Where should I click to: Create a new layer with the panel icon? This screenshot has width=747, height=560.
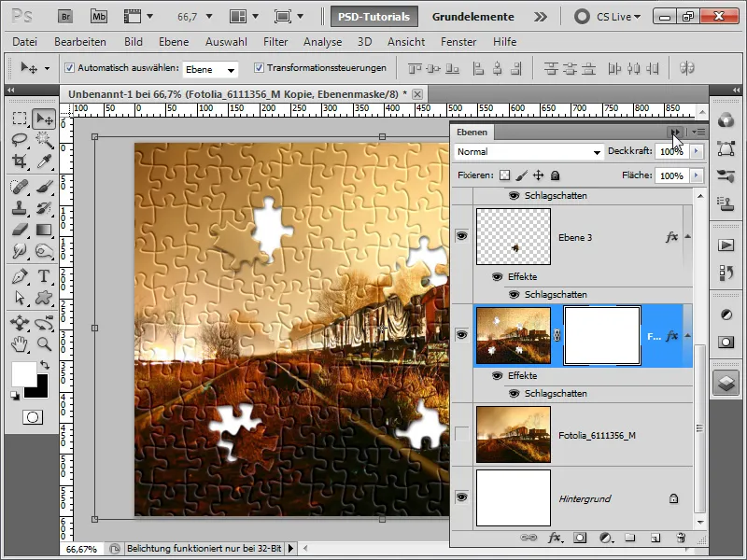(x=655, y=539)
